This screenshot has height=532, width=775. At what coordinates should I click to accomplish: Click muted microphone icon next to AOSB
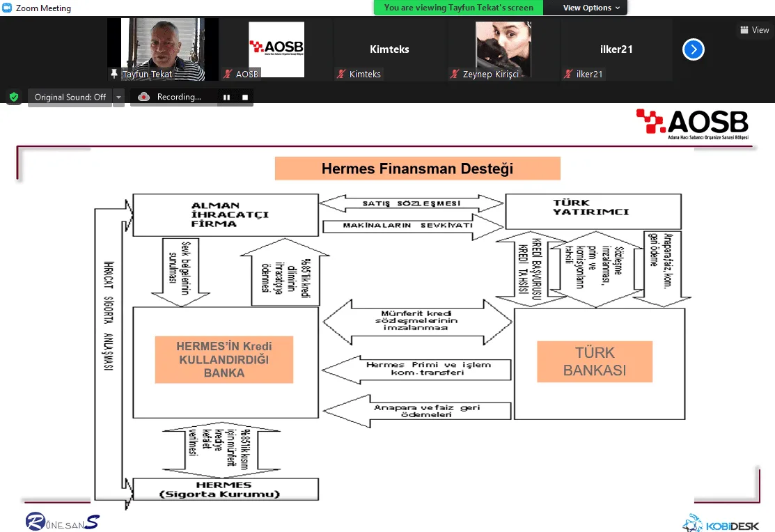pos(228,74)
